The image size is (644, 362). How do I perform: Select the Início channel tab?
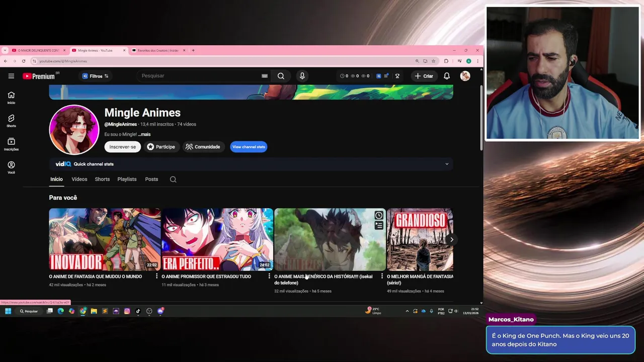click(56, 179)
